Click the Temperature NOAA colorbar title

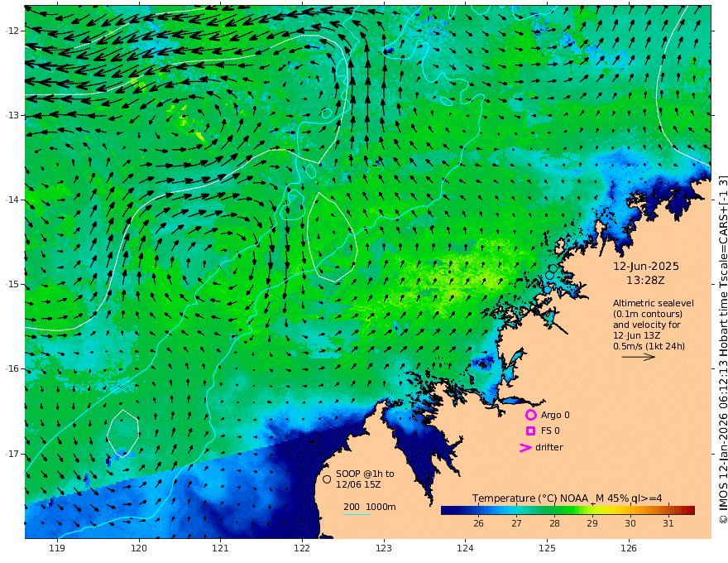coord(567,498)
